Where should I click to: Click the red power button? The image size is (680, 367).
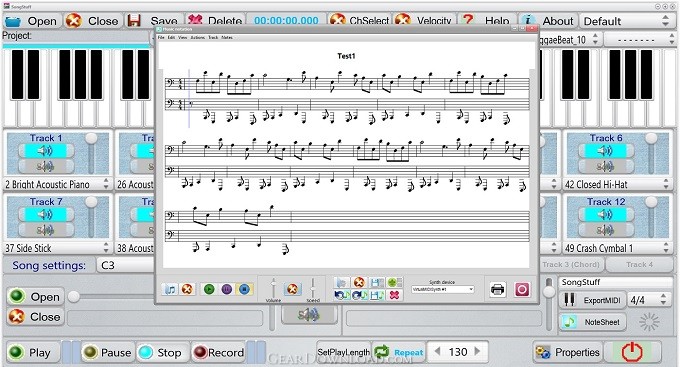point(632,352)
